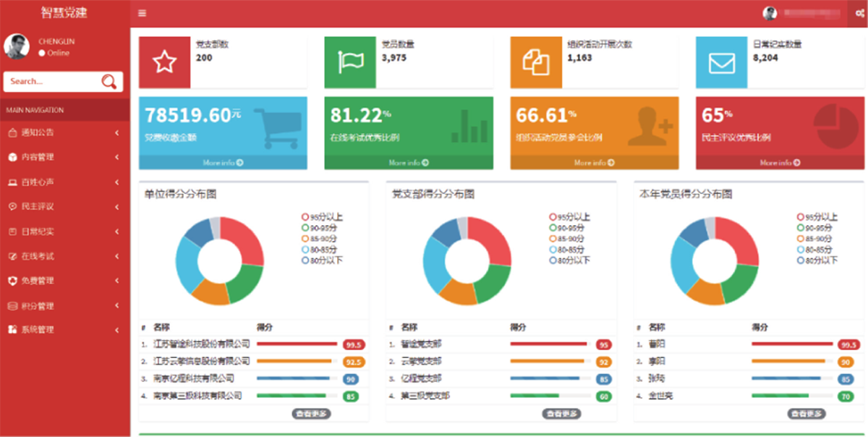Image resolution: width=868 pixels, height=437 pixels.
Task: Click the Search input field in the sidebar
Action: (51, 82)
